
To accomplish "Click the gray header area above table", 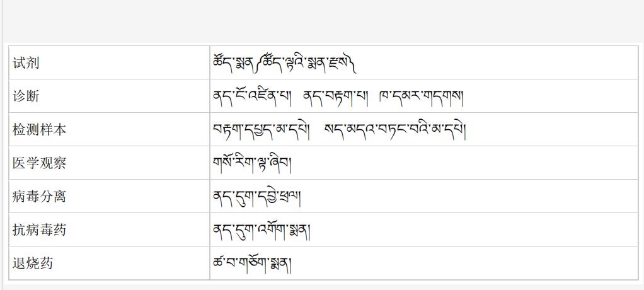I will pos(322,21).
